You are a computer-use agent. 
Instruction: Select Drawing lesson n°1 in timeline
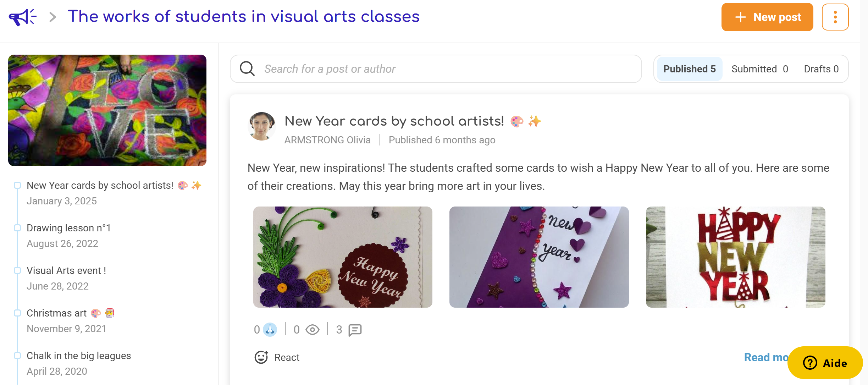pyautogui.click(x=68, y=228)
